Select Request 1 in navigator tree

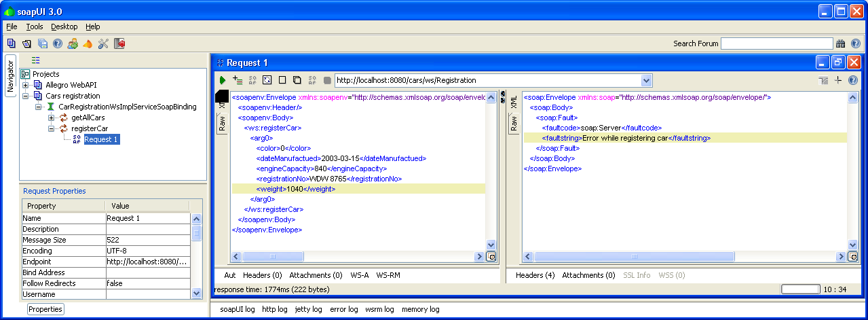point(101,139)
